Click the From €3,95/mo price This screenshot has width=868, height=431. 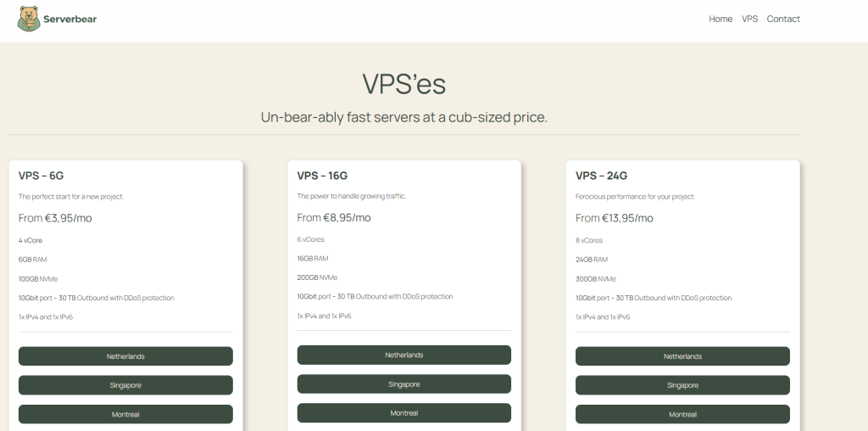[55, 218]
